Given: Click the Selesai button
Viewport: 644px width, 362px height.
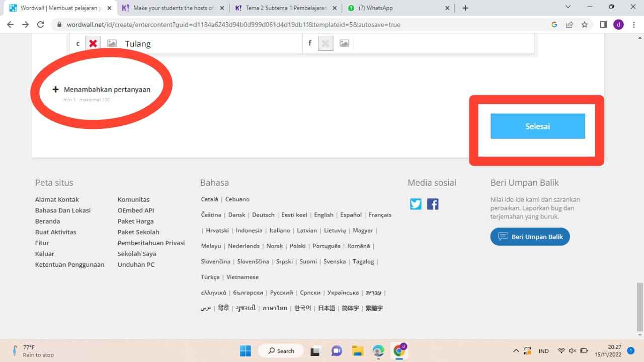Looking at the screenshot, I should (x=538, y=126).
